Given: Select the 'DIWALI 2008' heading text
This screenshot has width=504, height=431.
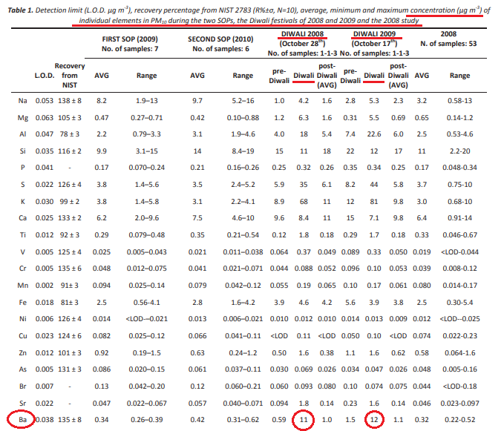Looking at the screenshot, I should click(x=302, y=34).
